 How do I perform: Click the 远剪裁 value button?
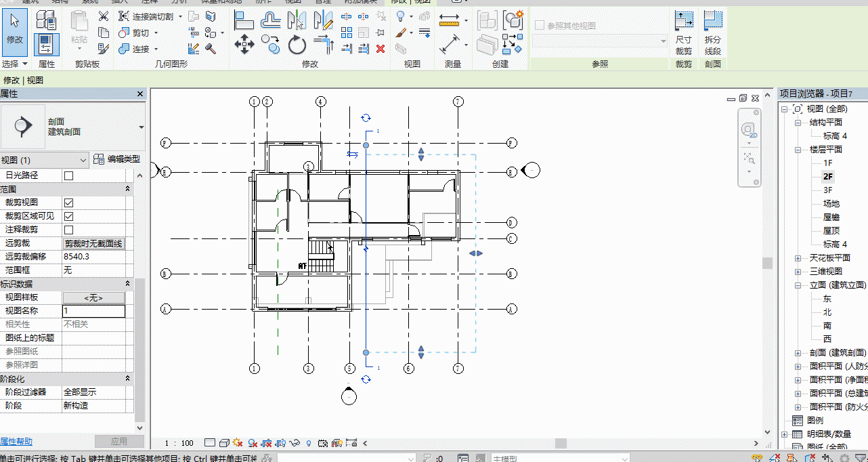click(94, 243)
